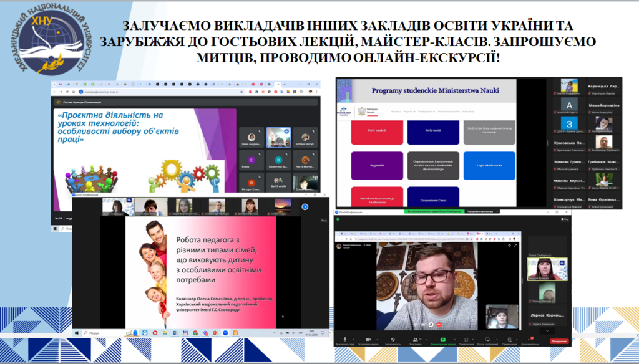Open the "Ще 23 особи" tile in Meet
639x364 pixels.
point(278,181)
